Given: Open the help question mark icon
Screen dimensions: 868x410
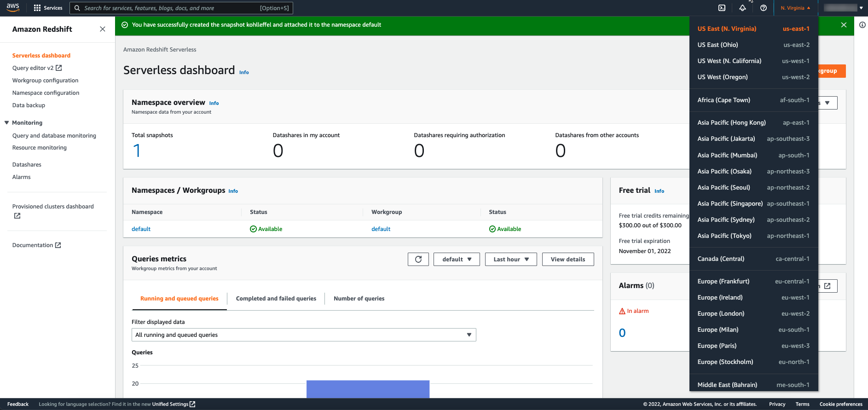Looking at the screenshot, I should click(763, 8).
